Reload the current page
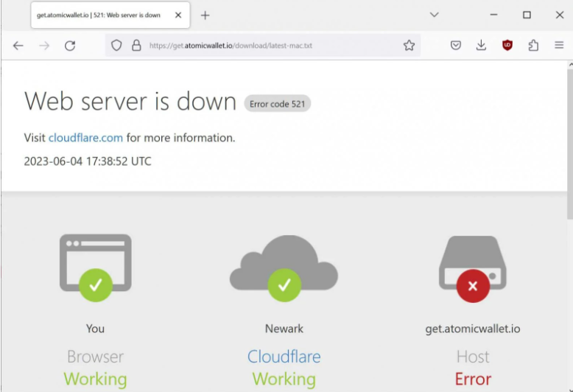This screenshot has height=392, width=573. coord(70,46)
